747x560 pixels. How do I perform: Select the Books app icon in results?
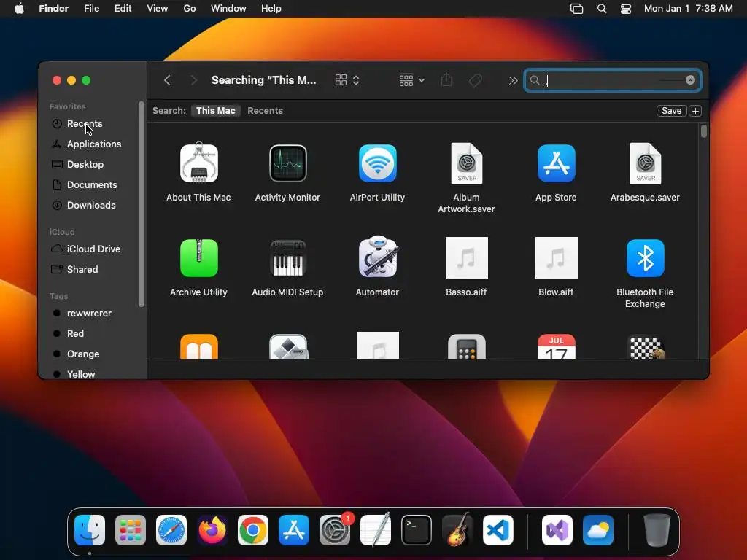pos(198,346)
